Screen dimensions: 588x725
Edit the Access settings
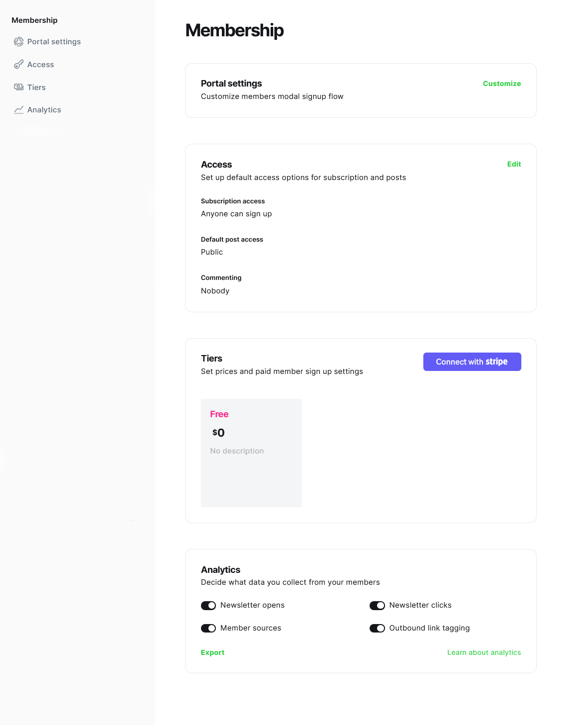click(x=514, y=164)
